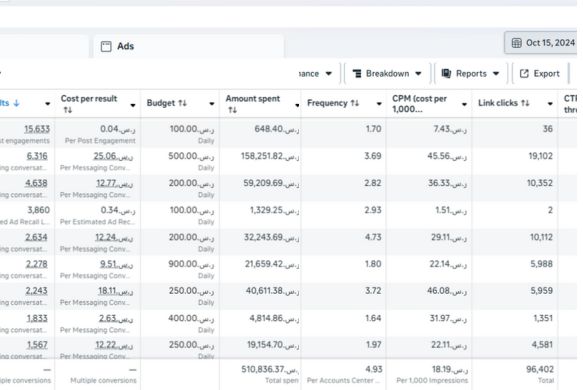Click the 12.22 cost per result link
Viewport: 583px width, 390px height.
pos(114,345)
